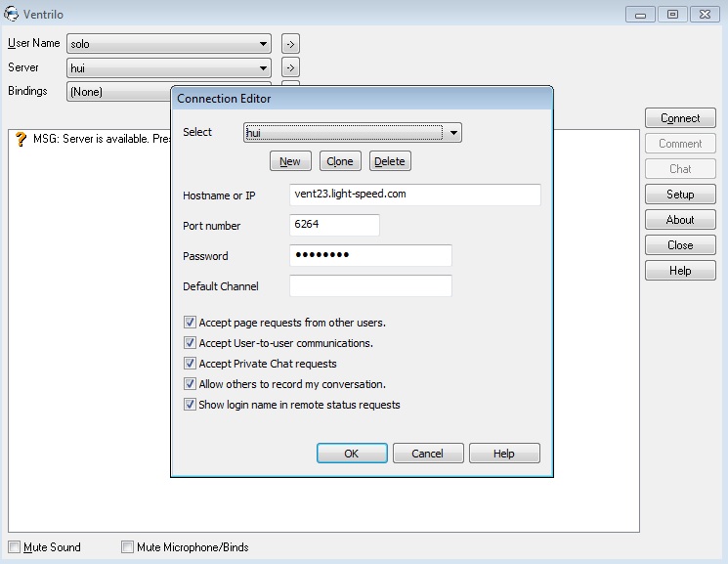Click the question mark MSG icon

(21, 139)
